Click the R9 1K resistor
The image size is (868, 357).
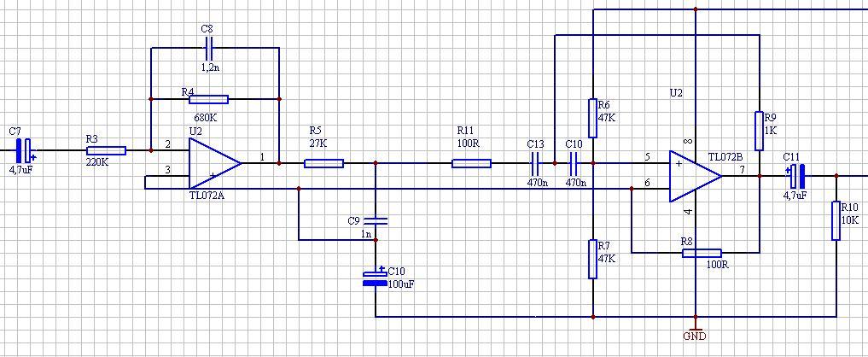[x=759, y=131]
